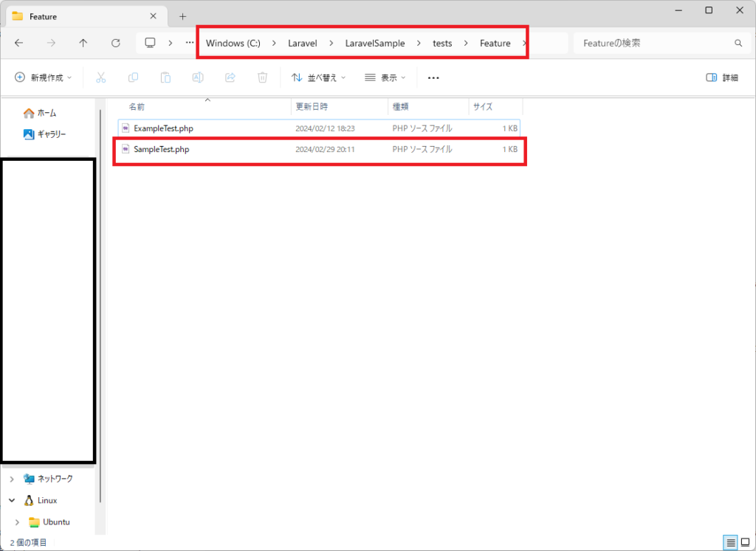The height and width of the screenshot is (551, 756).
Task: Open the address bar ellipsis overflow
Action: pos(190,43)
